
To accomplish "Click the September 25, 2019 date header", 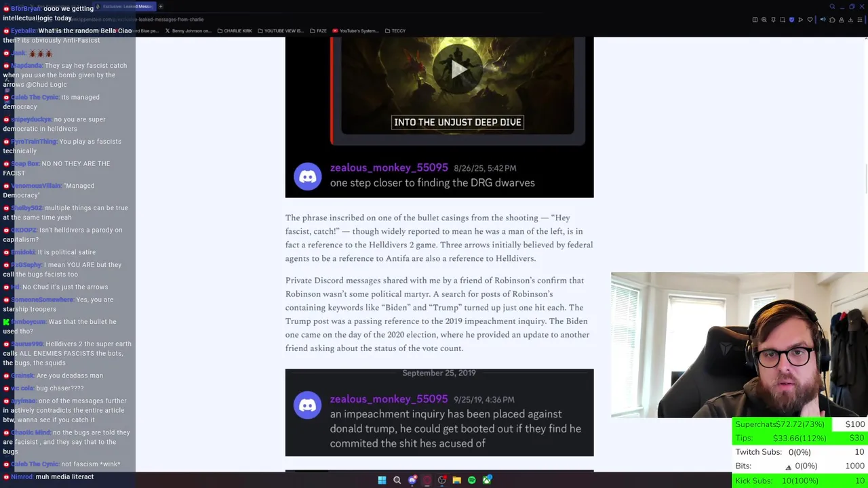I will [439, 373].
